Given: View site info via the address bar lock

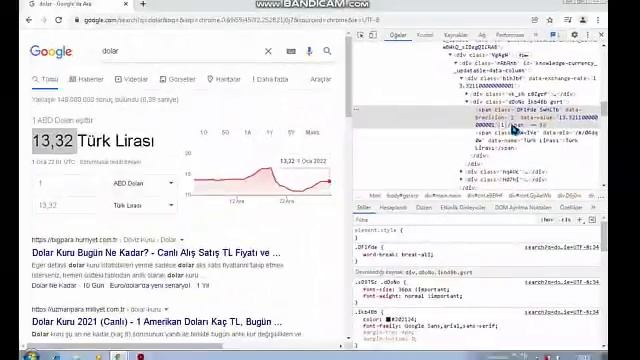Looking at the screenshot, I should pyautogui.click(x=77, y=20).
